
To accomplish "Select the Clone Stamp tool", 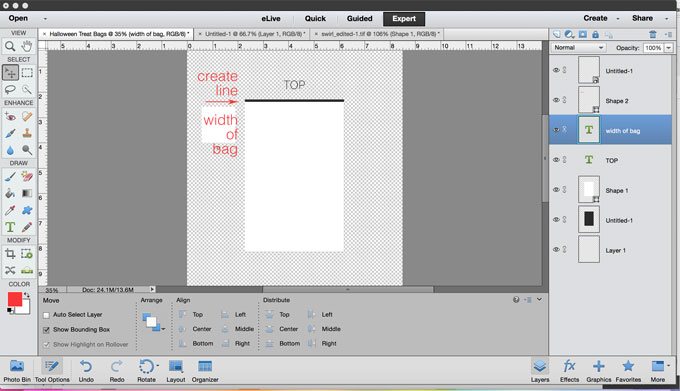I will (27, 133).
